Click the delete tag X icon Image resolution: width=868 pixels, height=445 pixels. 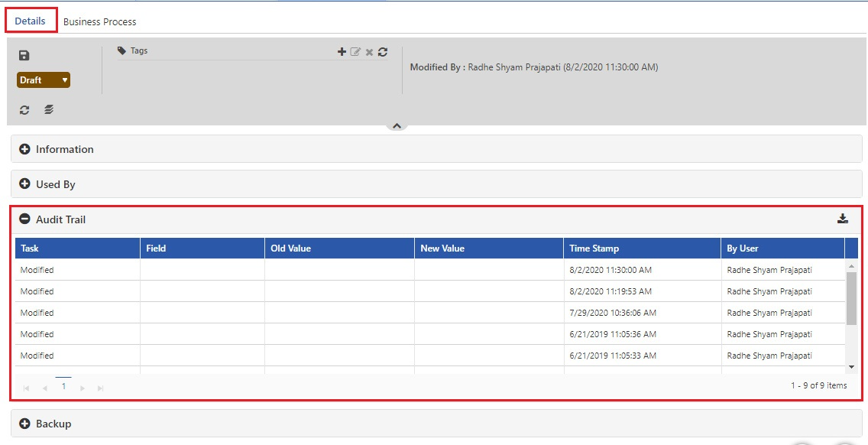(369, 52)
